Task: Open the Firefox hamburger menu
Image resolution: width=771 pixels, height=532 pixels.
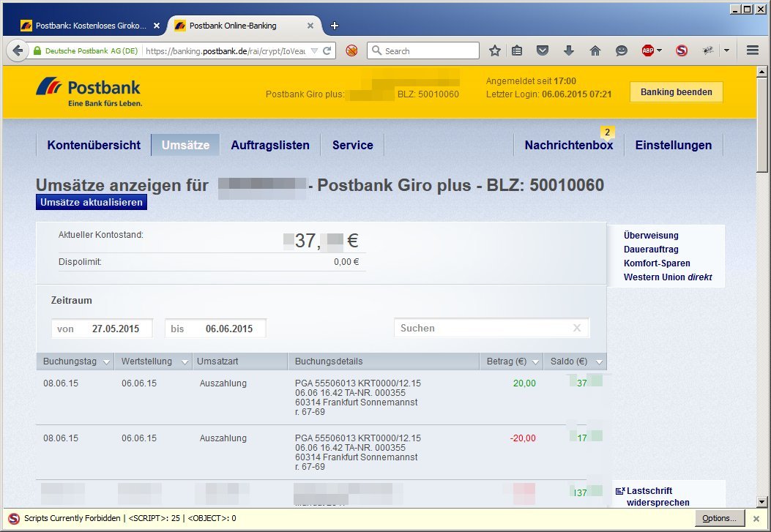Action: click(752, 50)
